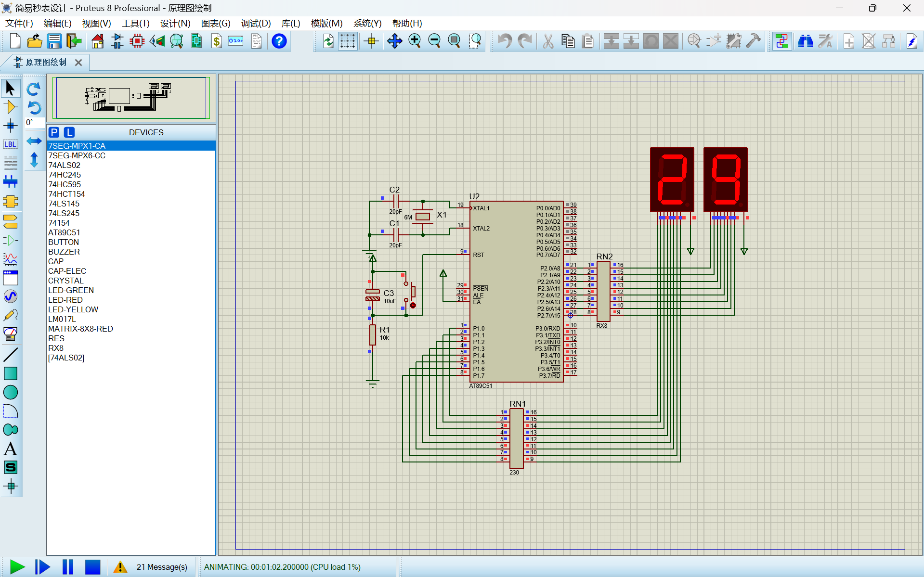
Task: Select MATRIX-8X8-RED in the devices list
Action: pos(130,329)
